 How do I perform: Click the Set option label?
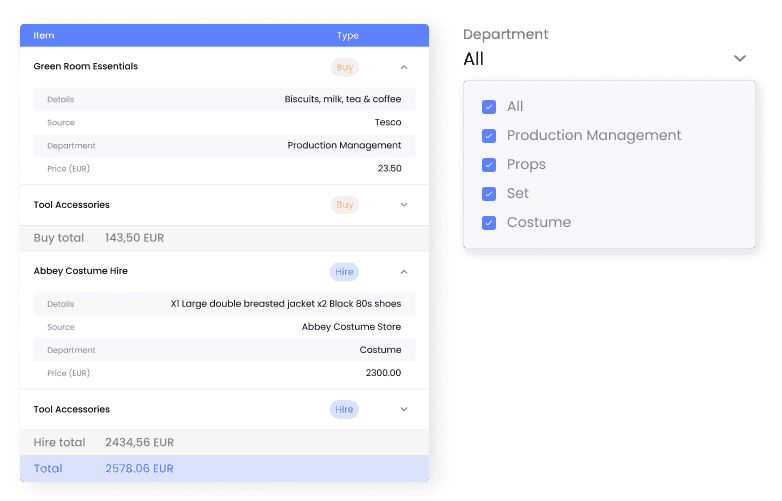518,193
